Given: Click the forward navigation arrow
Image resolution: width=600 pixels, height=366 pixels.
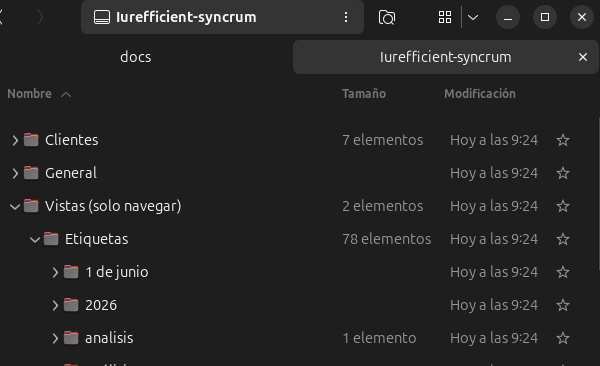Looking at the screenshot, I should coord(40,17).
